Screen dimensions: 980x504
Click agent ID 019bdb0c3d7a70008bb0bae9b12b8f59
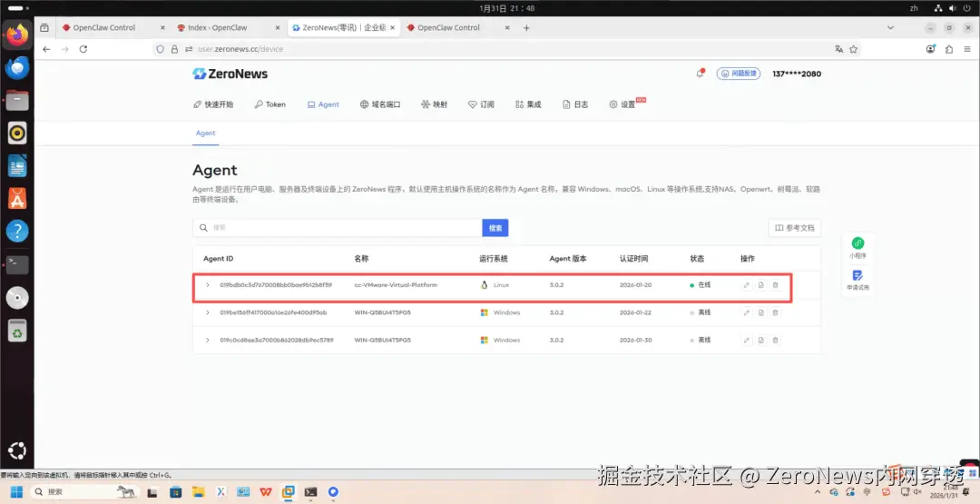point(276,285)
